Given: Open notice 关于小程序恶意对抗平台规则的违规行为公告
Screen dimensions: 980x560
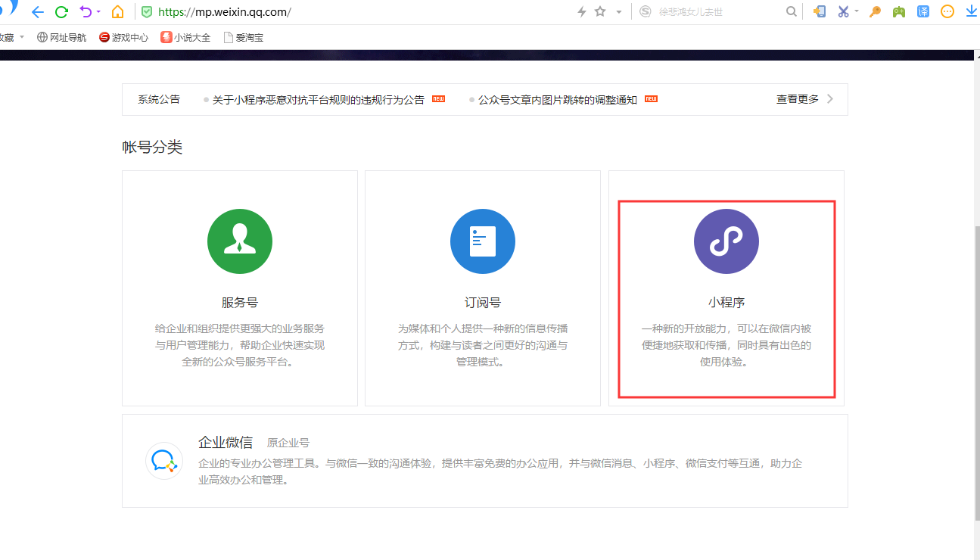Looking at the screenshot, I should 318,100.
